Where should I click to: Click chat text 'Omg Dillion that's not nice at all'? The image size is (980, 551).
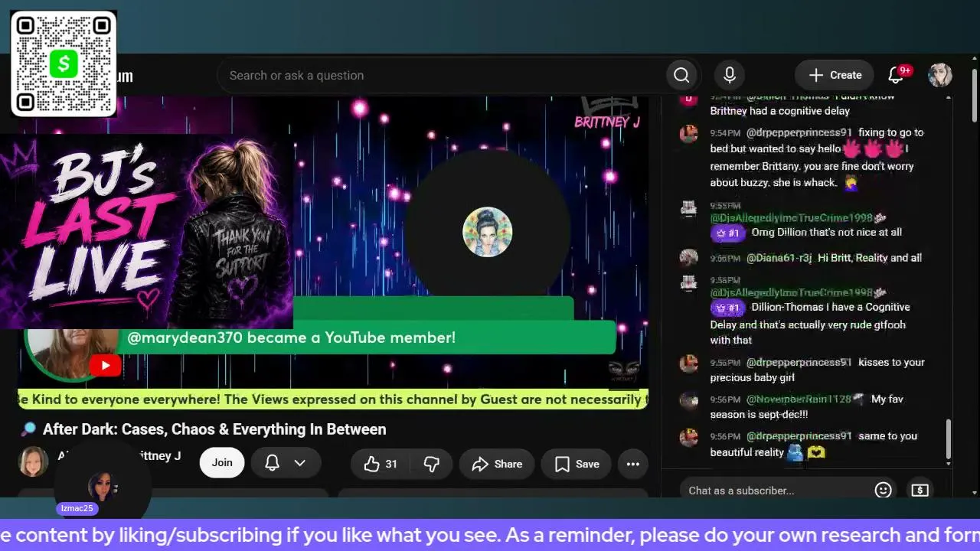point(827,232)
